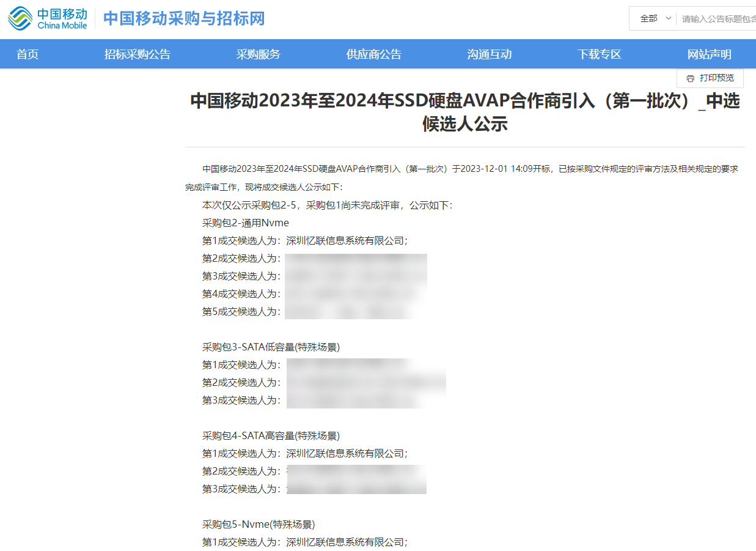Click the China Mobile logo icon
Image resolution: width=756 pixels, height=551 pixels.
click(x=21, y=18)
